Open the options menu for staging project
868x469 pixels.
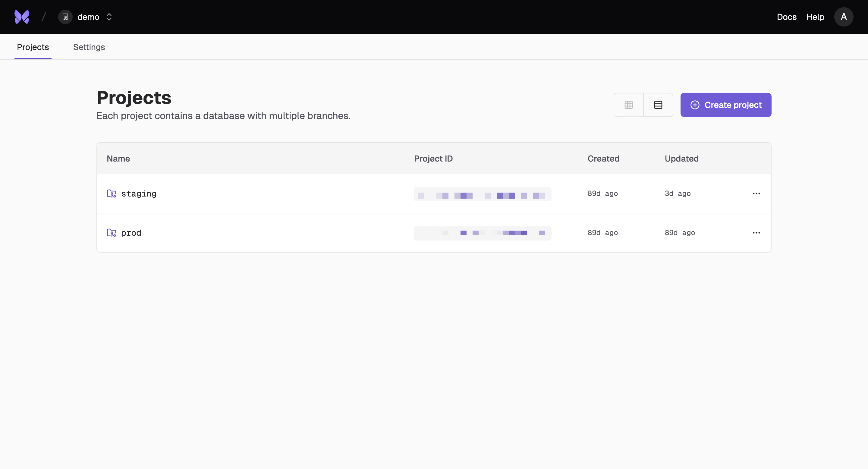coord(756,194)
